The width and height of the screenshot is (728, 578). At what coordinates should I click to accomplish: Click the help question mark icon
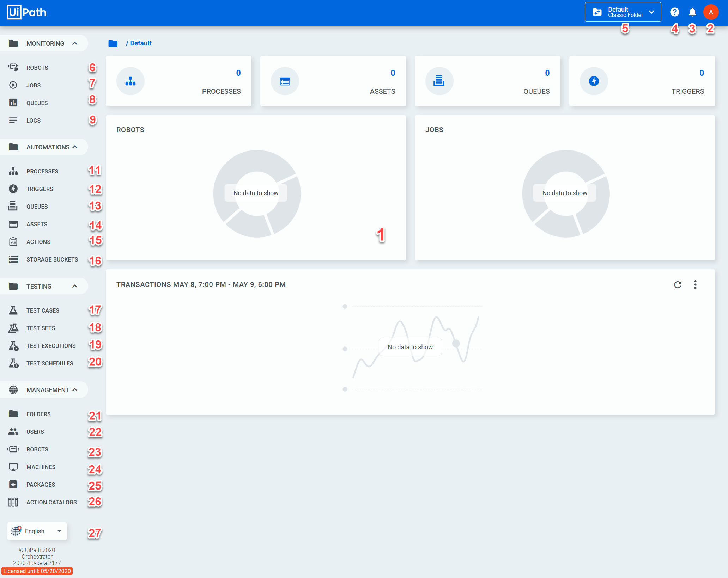coord(674,12)
